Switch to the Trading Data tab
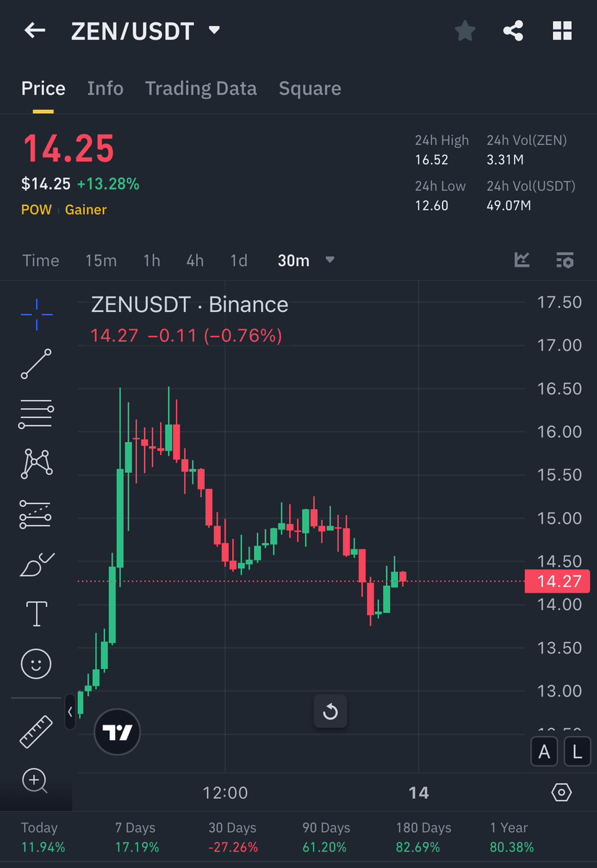Viewport: 597px width, 868px height. tap(200, 88)
